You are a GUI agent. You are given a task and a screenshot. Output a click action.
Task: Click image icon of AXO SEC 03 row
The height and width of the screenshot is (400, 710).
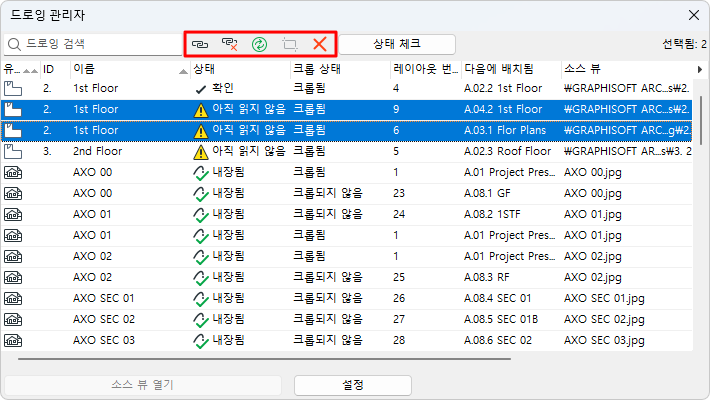(x=13, y=340)
